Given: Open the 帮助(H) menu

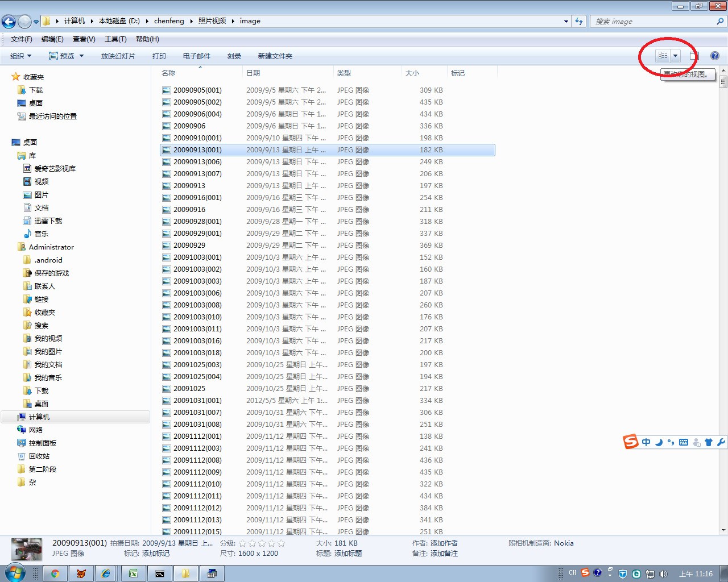Looking at the screenshot, I should tap(147, 39).
